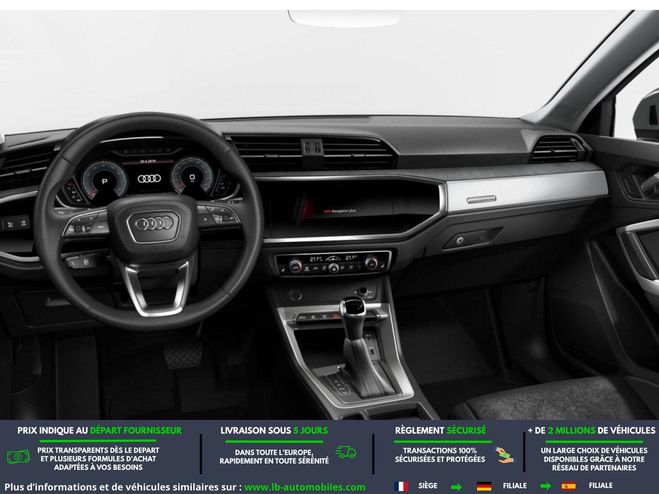
Task: Click the central dashboard air vents
Action: coord(311,152)
